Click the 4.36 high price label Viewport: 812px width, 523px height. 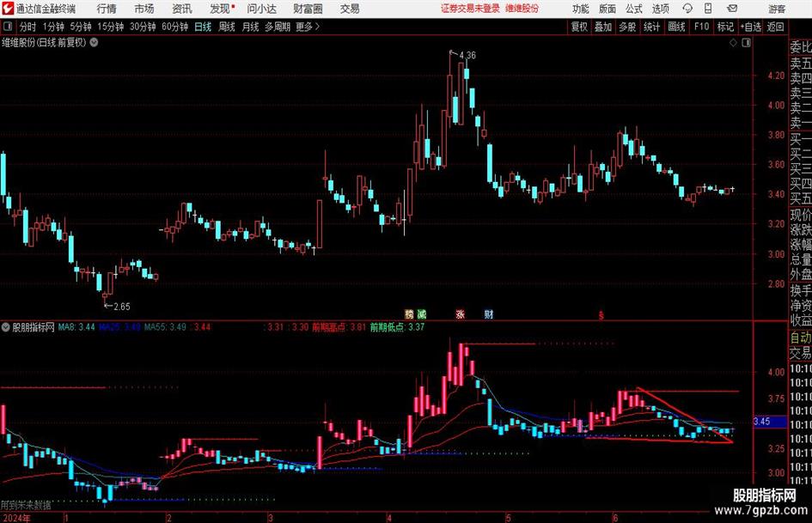coord(467,55)
